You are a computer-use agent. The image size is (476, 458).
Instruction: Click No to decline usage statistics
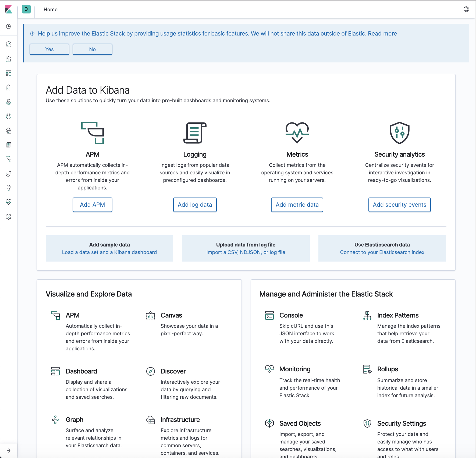point(93,49)
